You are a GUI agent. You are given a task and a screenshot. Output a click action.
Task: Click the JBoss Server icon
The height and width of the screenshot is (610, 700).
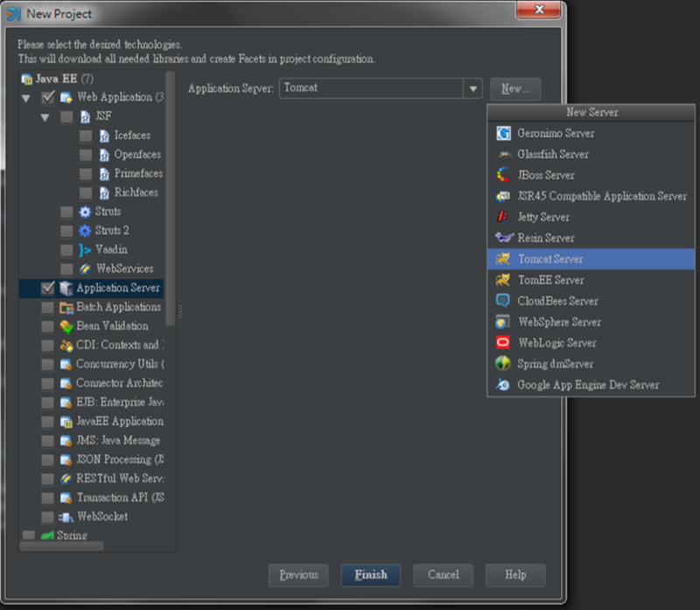tap(503, 175)
